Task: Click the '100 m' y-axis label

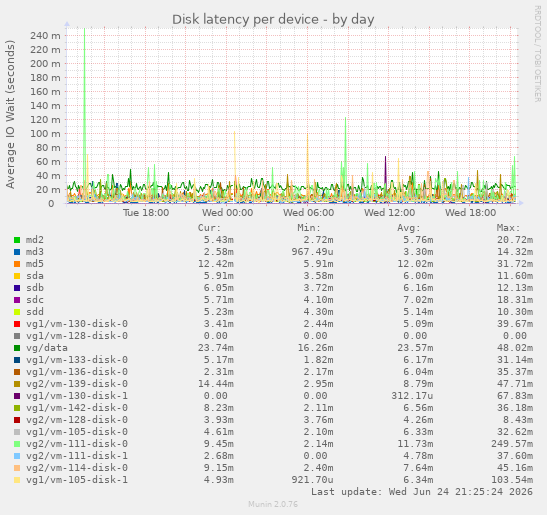Action: (45, 134)
